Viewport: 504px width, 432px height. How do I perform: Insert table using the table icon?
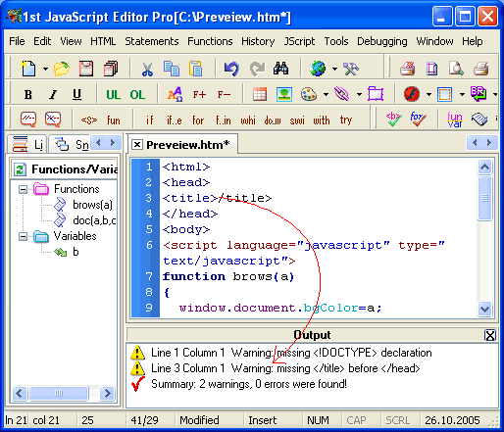tap(260, 94)
